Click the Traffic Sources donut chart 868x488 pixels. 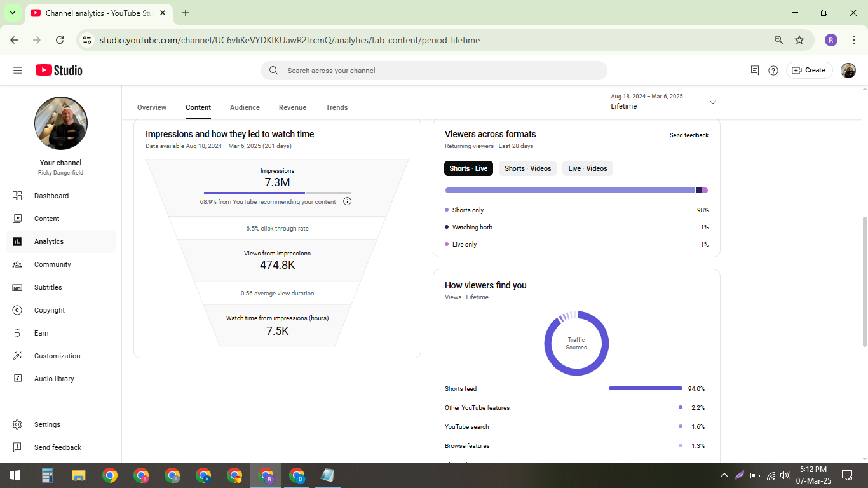click(576, 343)
